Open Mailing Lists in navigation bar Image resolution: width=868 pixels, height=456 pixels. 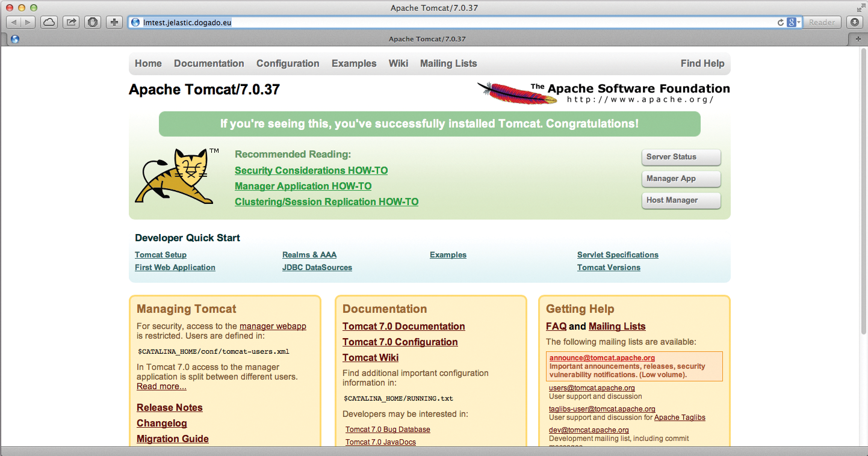pos(448,63)
